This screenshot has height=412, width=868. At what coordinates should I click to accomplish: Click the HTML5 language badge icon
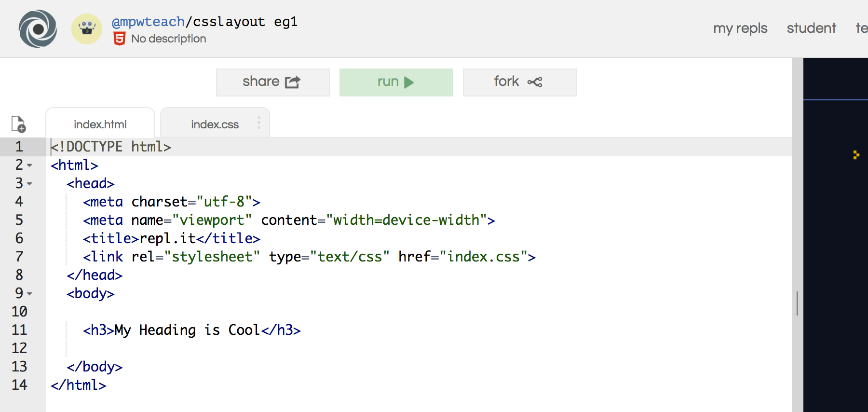(x=120, y=39)
